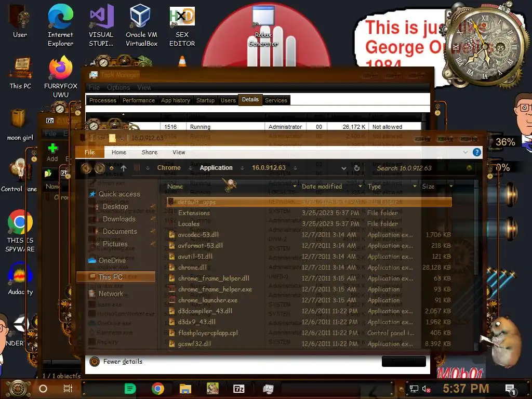Open Cortana search circle on taskbar
Image resolution: width=532 pixels, height=399 pixels.
(x=43, y=389)
